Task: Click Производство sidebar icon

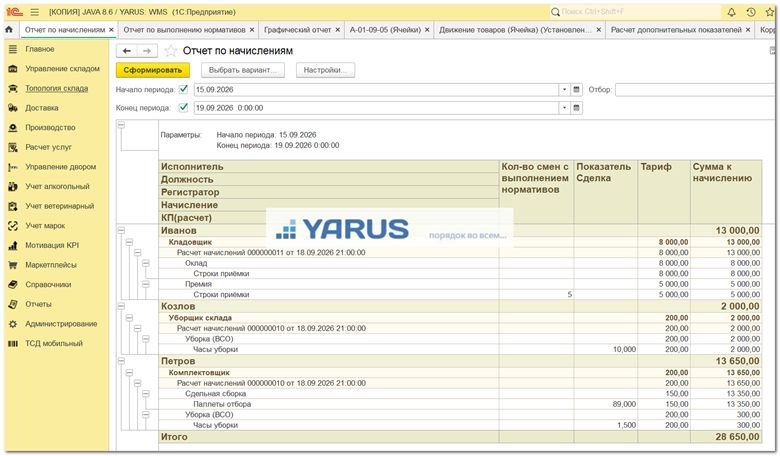Action: [13, 128]
